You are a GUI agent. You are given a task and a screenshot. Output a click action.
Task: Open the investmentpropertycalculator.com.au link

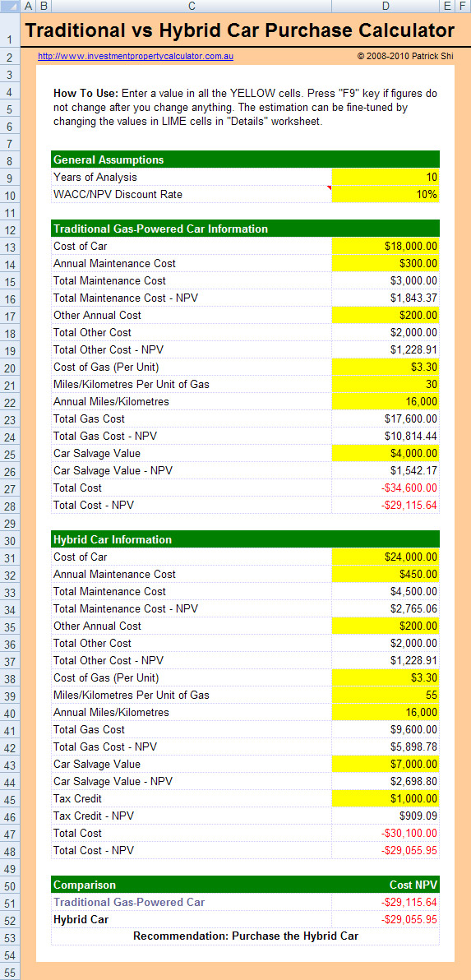click(x=136, y=56)
